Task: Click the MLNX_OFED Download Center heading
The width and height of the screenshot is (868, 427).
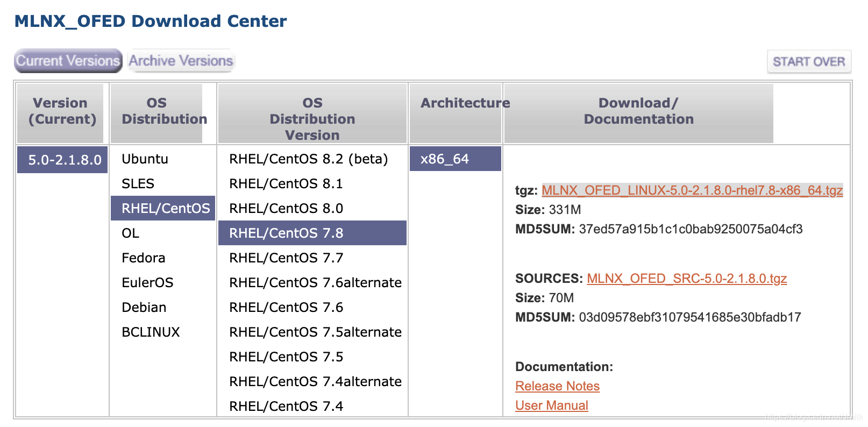Action: point(151,21)
